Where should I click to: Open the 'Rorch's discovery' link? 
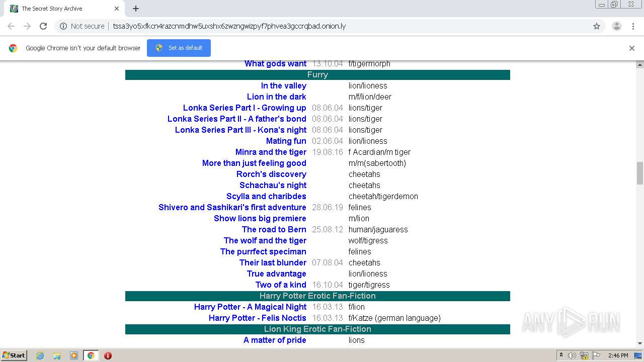(x=271, y=174)
